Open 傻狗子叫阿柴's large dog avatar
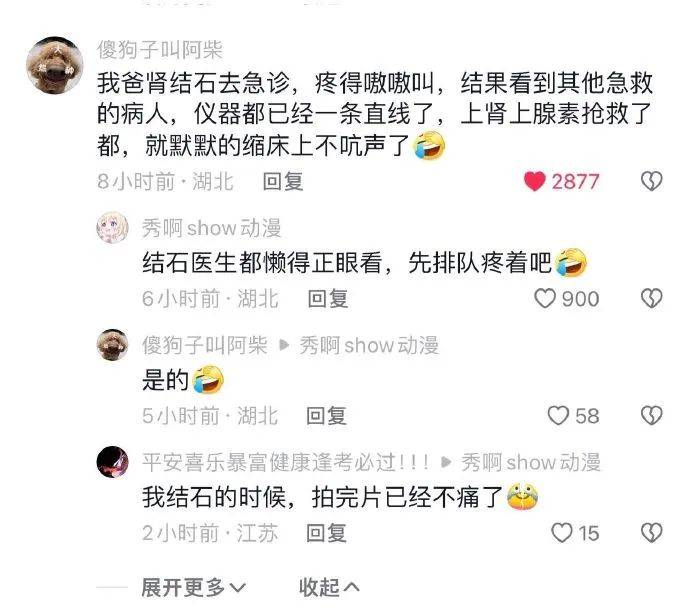 [x=55, y=65]
